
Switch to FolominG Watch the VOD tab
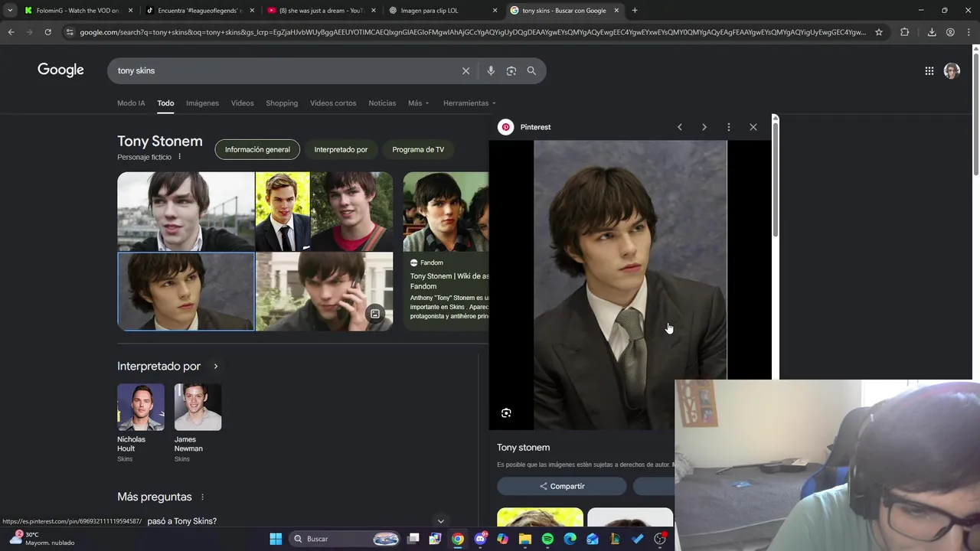[x=77, y=11]
